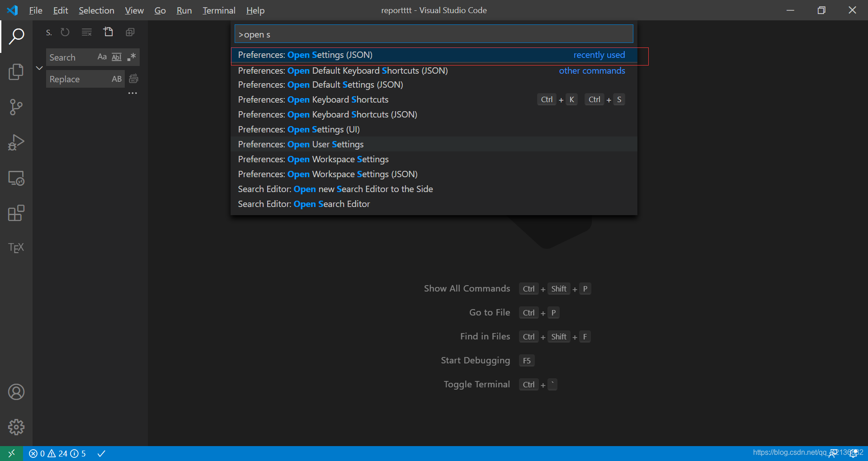Open the TeX (LaTeX Workshop) view

click(x=16, y=248)
